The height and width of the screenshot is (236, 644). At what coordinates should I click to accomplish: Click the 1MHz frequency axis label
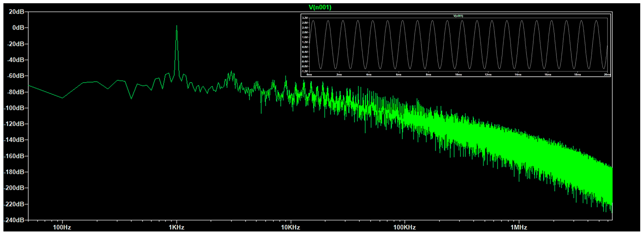pos(519,227)
